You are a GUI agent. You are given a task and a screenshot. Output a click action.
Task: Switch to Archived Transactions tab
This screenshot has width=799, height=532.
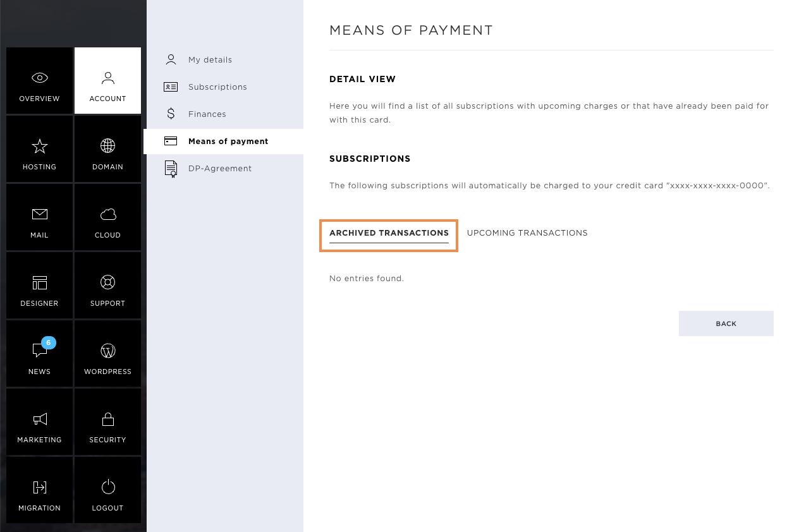389,233
